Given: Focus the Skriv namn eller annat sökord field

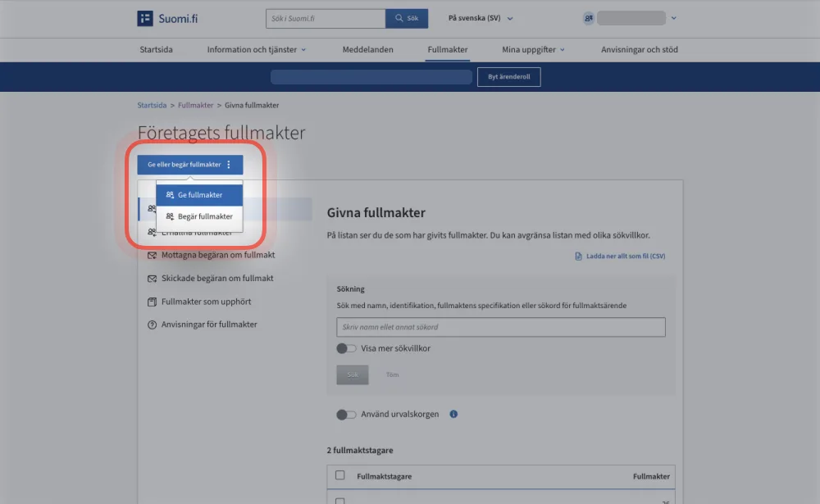Looking at the screenshot, I should click(501, 327).
